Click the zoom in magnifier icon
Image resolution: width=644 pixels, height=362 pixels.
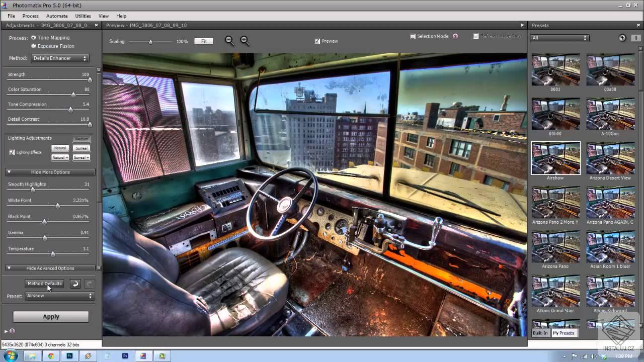(245, 41)
